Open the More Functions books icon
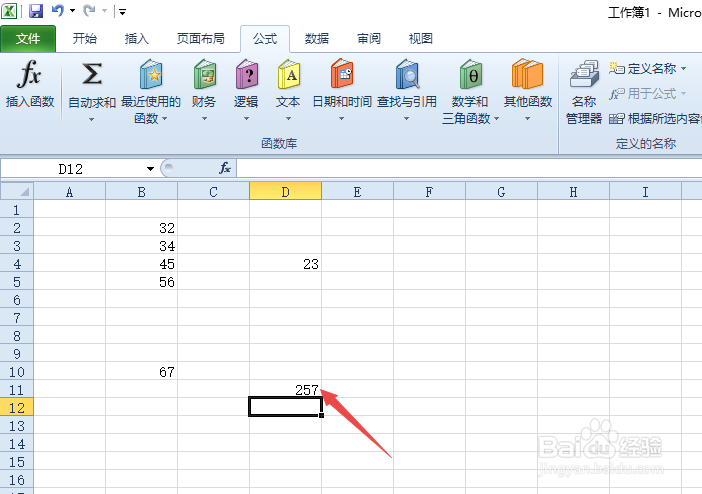The width and height of the screenshot is (702, 494). pos(527,73)
